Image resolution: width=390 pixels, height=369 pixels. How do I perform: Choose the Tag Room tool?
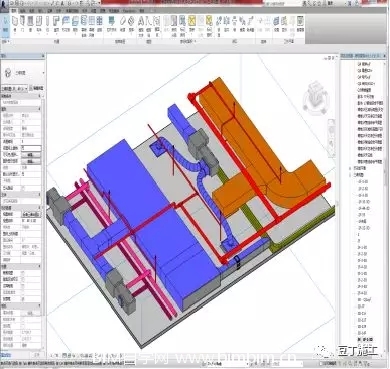[182, 26]
